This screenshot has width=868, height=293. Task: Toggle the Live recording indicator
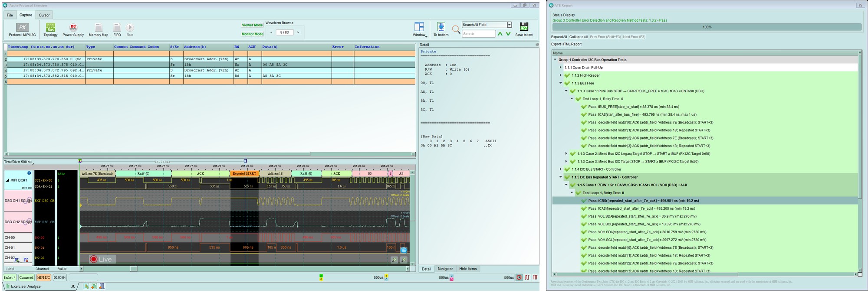102,259
